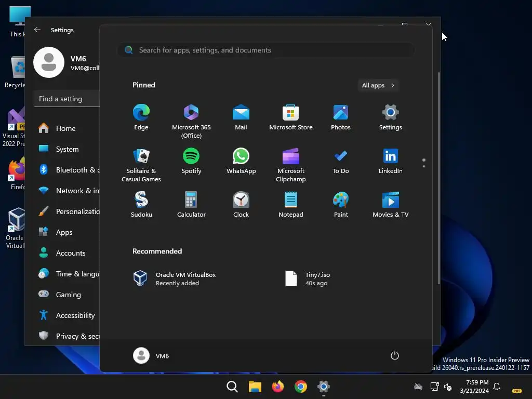Viewport: 532px width, 399px height.
Task: Open Notepad from Start menu
Action: coord(291,204)
